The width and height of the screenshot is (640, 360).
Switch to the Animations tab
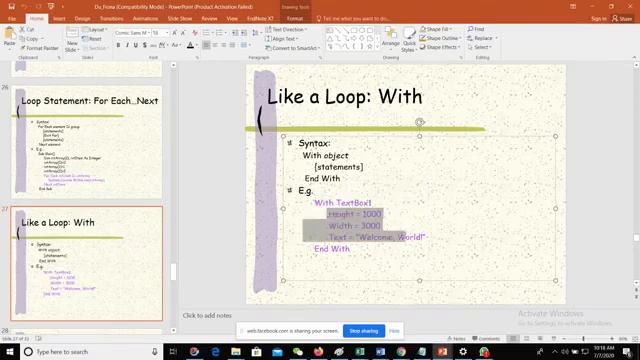(145, 18)
